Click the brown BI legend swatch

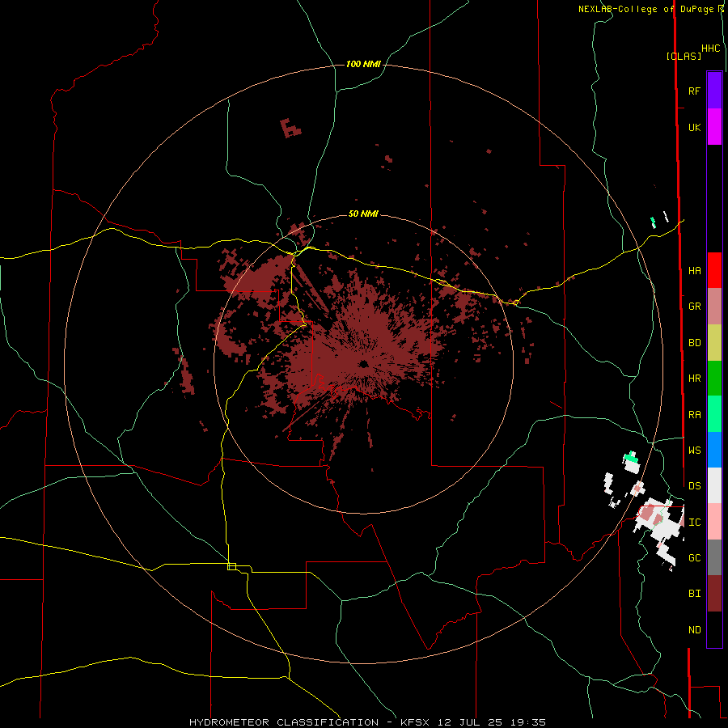714,594
